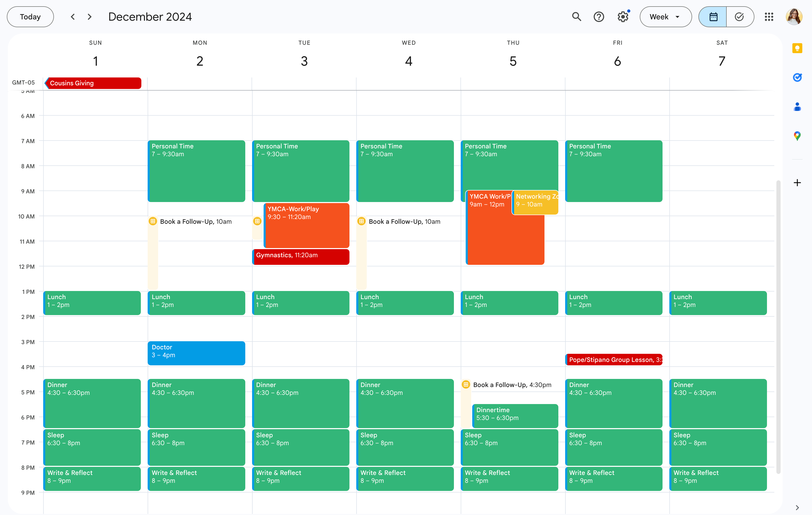Open the search magnifier icon
Viewport: 812px width, 515px height.
(577, 17)
